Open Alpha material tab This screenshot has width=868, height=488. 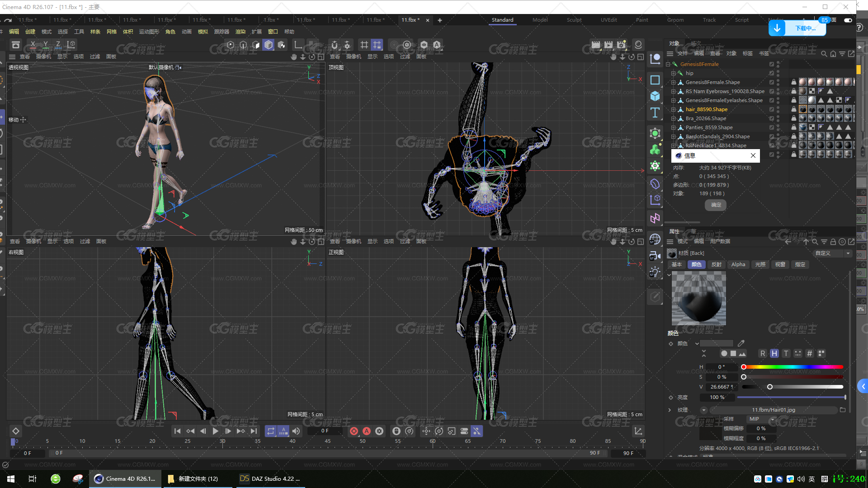pos(738,264)
